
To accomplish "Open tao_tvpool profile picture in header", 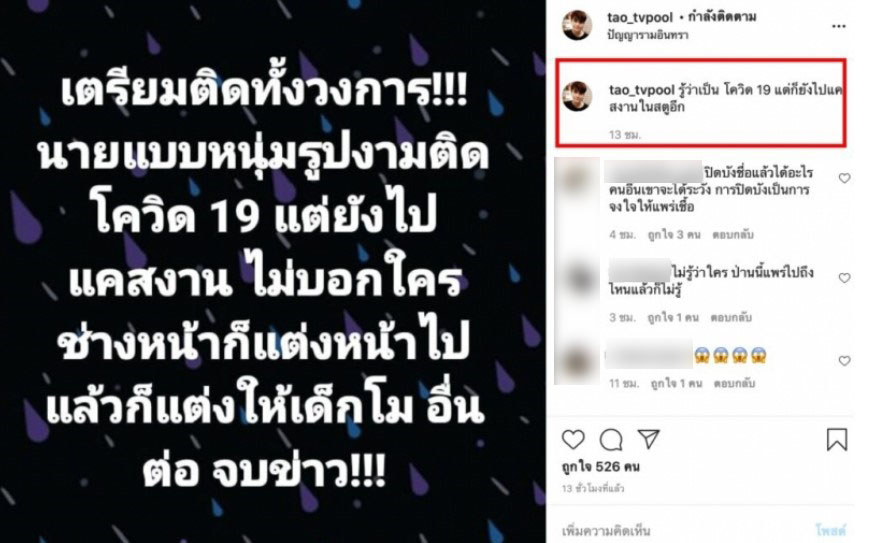I will coord(577,25).
